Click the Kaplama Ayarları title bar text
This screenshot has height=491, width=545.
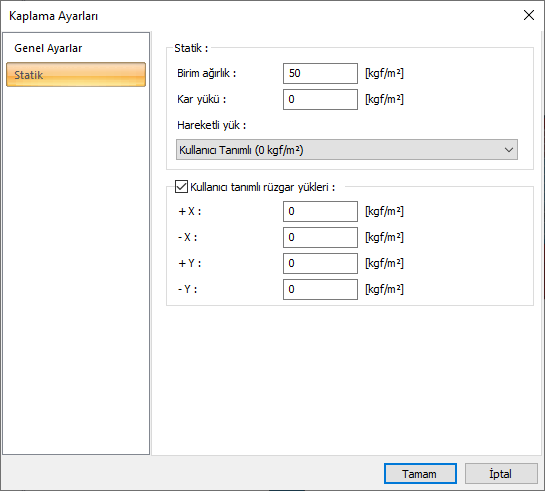point(54,16)
